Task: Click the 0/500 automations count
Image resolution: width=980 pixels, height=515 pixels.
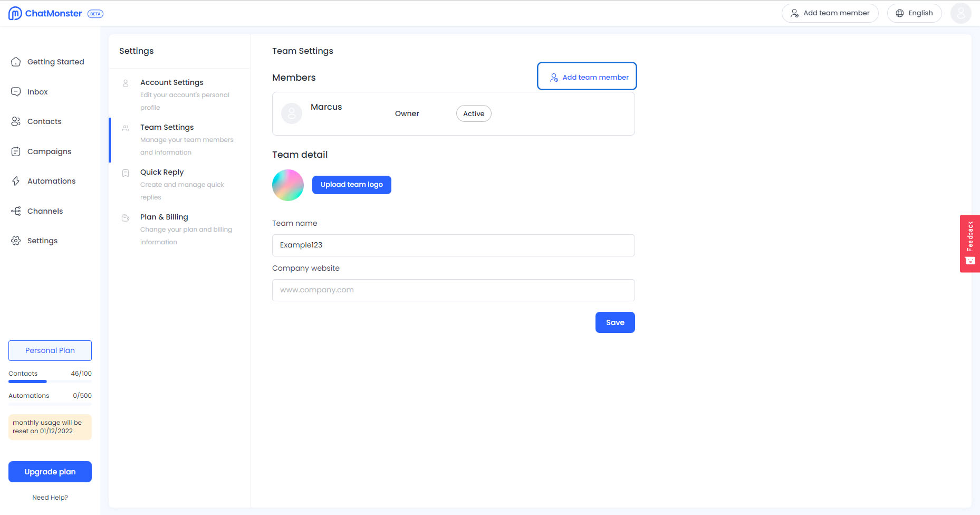Action: (x=82, y=396)
